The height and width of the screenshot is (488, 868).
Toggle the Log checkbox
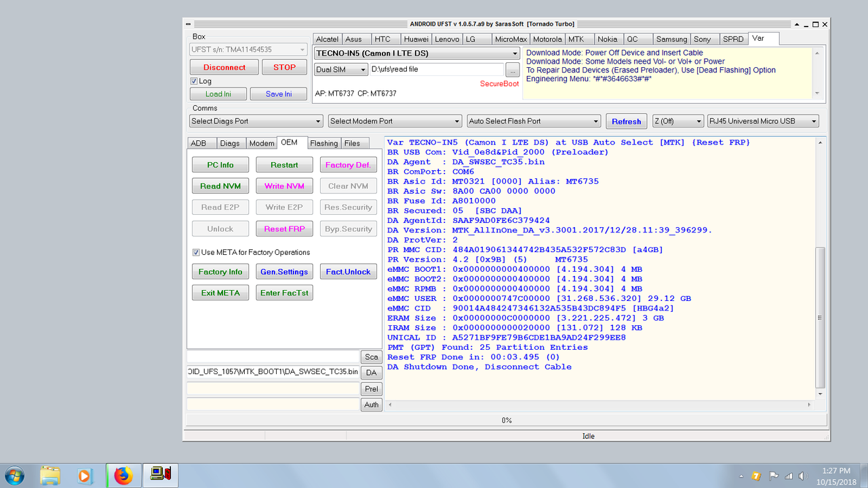pos(194,81)
